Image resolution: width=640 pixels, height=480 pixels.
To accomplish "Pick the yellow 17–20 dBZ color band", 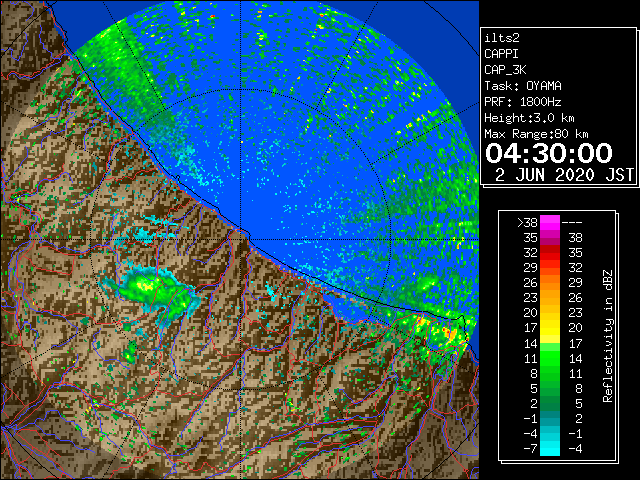I will (550, 328).
